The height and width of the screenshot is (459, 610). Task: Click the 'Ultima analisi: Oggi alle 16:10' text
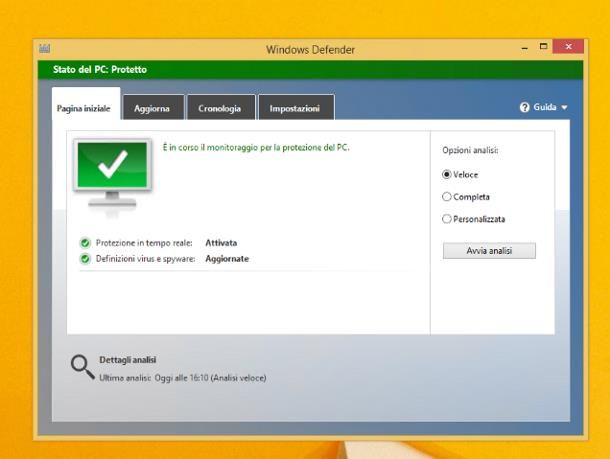tap(154, 378)
